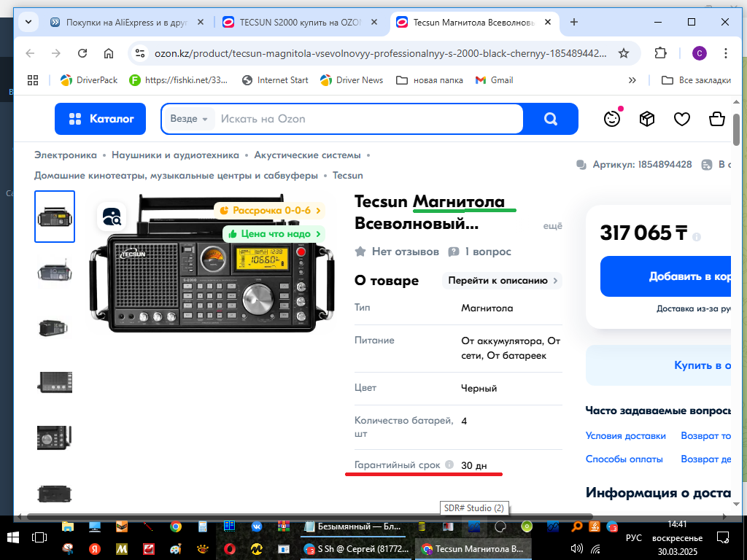Viewport: 747px width, 560px height.
Task: Focus the 'Искать на Ozon' search field
Action: click(369, 119)
